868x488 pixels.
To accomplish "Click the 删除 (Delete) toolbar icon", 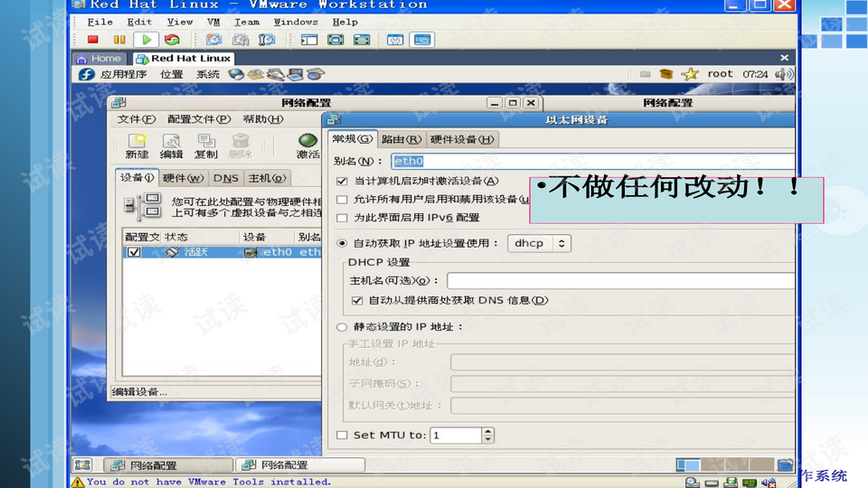I will pos(240,146).
